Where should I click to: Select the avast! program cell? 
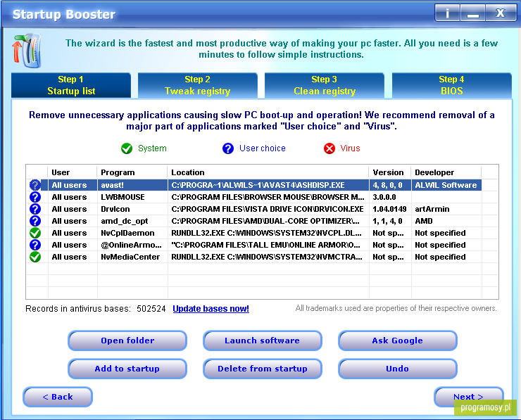132,185
